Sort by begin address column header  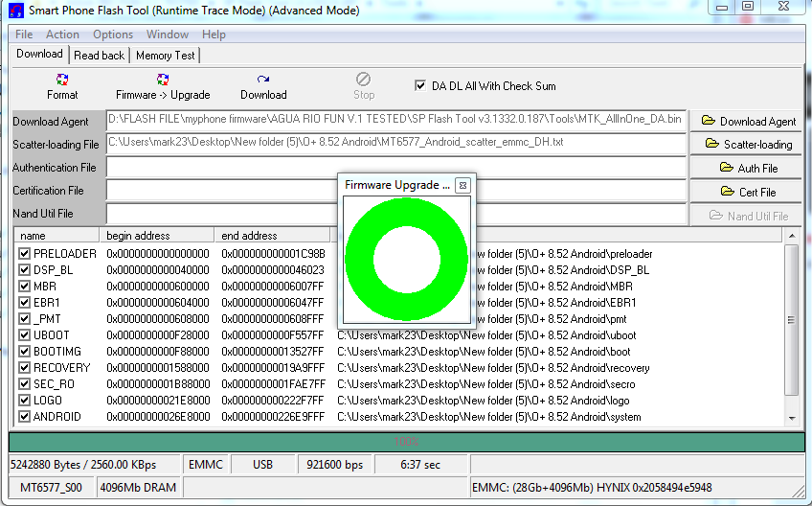pos(157,236)
